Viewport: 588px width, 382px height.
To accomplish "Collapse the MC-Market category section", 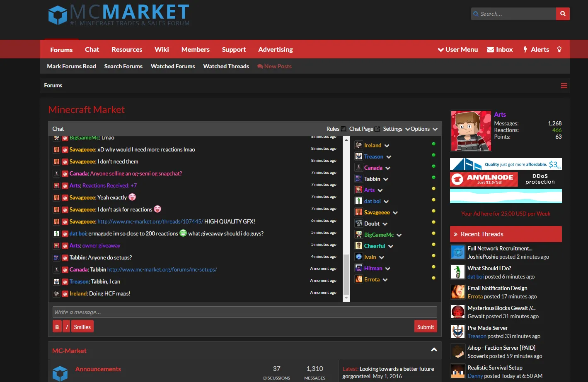I will coord(434,350).
